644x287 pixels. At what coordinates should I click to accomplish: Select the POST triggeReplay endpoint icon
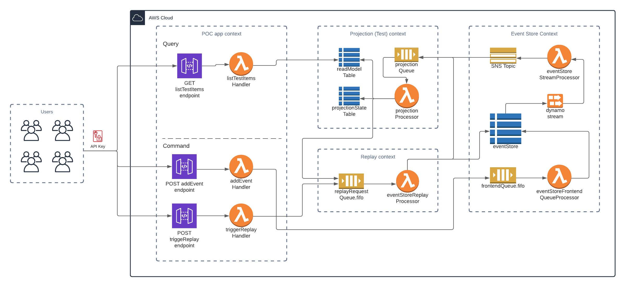[184, 216]
